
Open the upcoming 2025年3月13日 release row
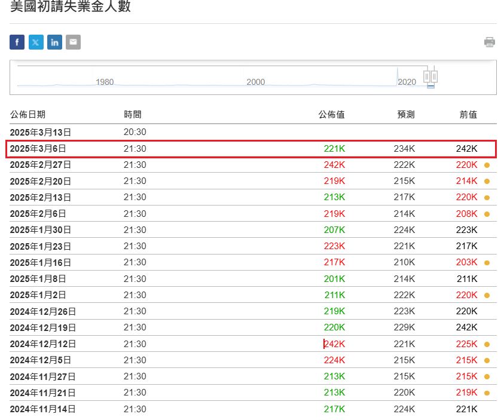pos(40,132)
